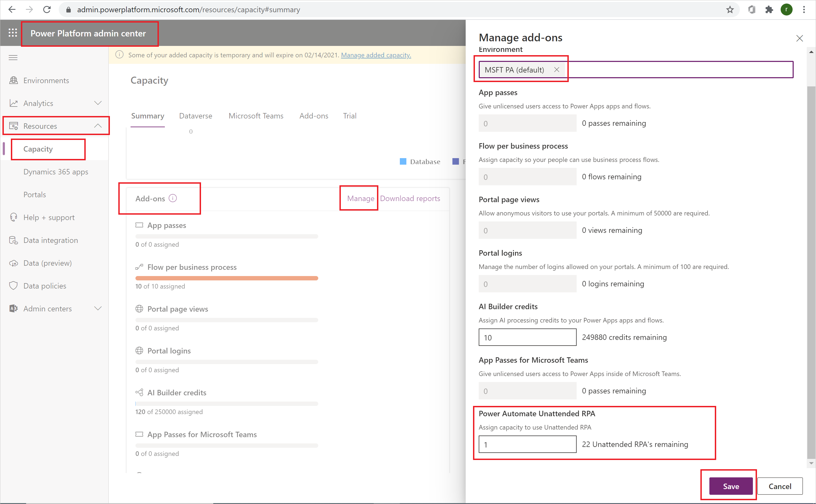Image resolution: width=816 pixels, height=504 pixels.
Task: Click Save to confirm add-on changes
Action: click(x=731, y=486)
